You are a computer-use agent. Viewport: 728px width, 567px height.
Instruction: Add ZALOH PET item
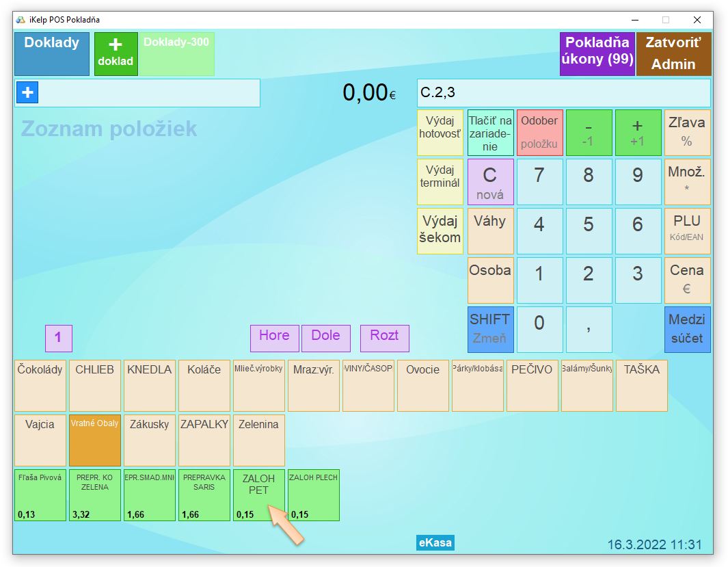[x=258, y=495]
